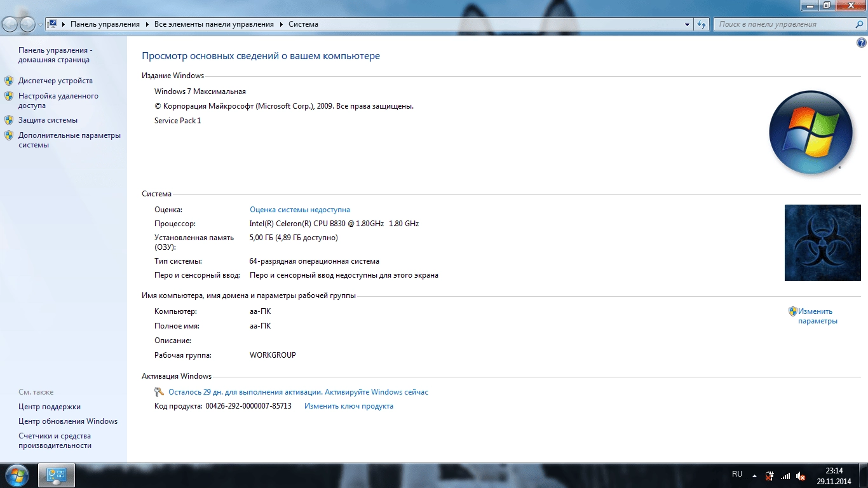Click the processor text Intel(R) Celeron(R) CPU B830

[334, 224]
